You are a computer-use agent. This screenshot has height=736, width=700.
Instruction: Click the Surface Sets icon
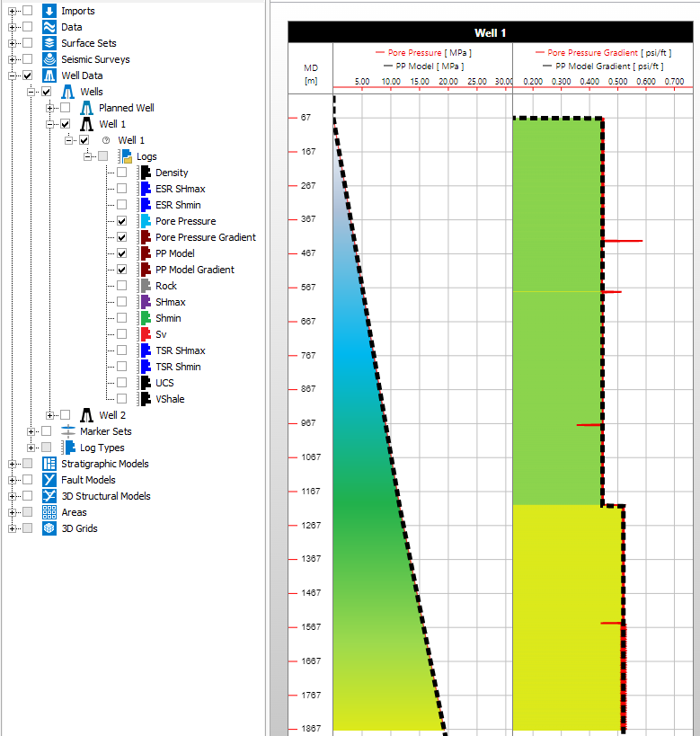[x=49, y=43]
